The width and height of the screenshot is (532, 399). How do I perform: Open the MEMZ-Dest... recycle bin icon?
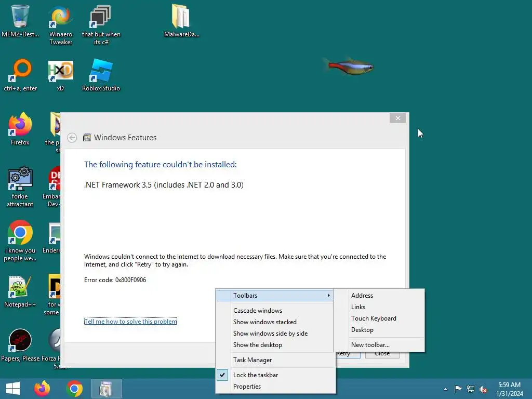[x=20, y=20]
